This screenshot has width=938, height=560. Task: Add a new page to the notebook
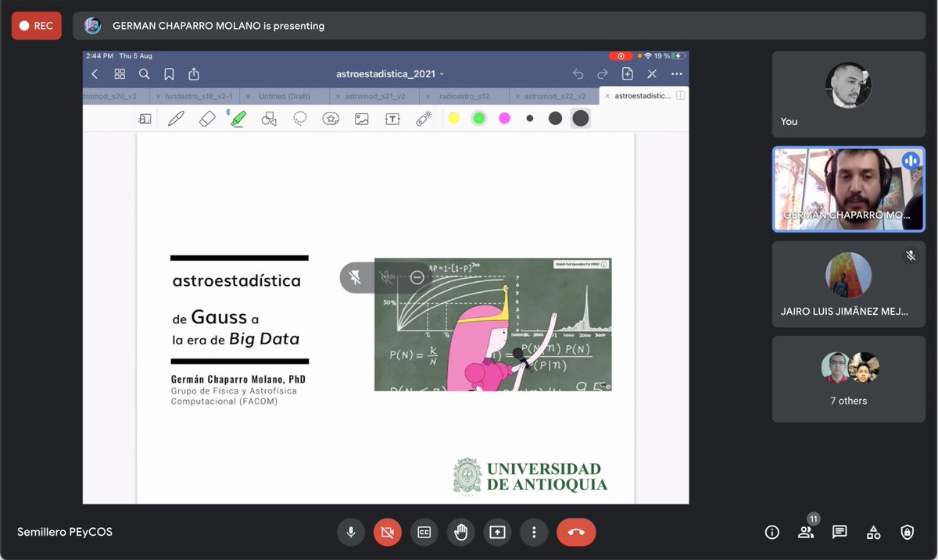pos(627,74)
